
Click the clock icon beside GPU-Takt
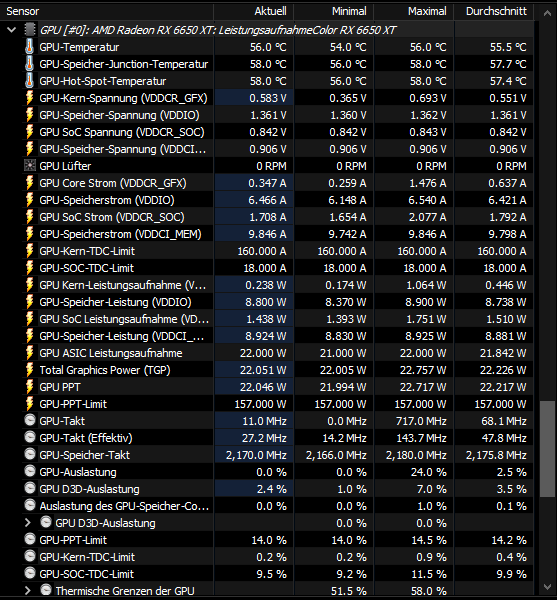click(x=30, y=420)
